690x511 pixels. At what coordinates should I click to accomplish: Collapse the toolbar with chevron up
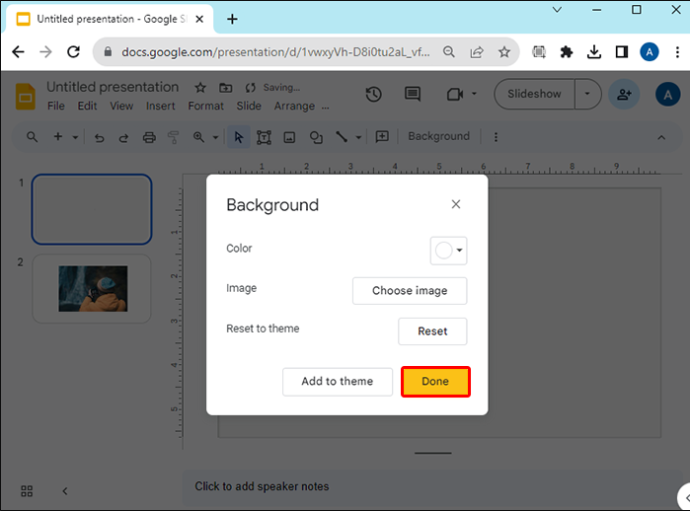661,137
